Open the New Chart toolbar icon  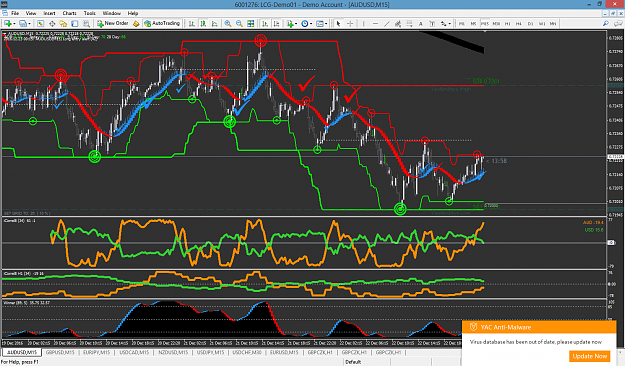[x=7, y=24]
